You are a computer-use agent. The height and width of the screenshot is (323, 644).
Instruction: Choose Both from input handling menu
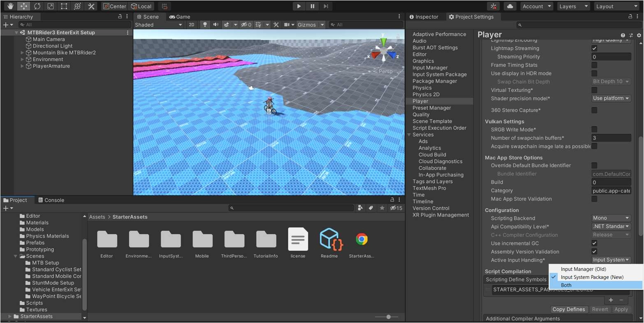(x=595, y=285)
